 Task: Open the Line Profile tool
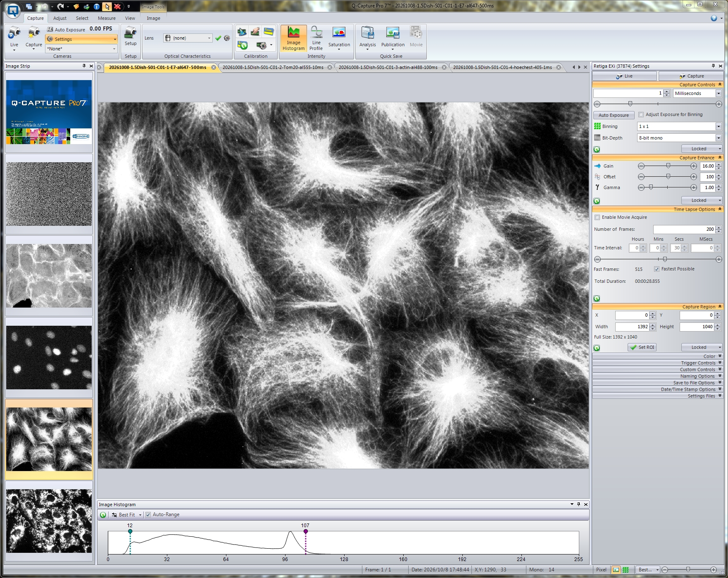click(x=316, y=38)
